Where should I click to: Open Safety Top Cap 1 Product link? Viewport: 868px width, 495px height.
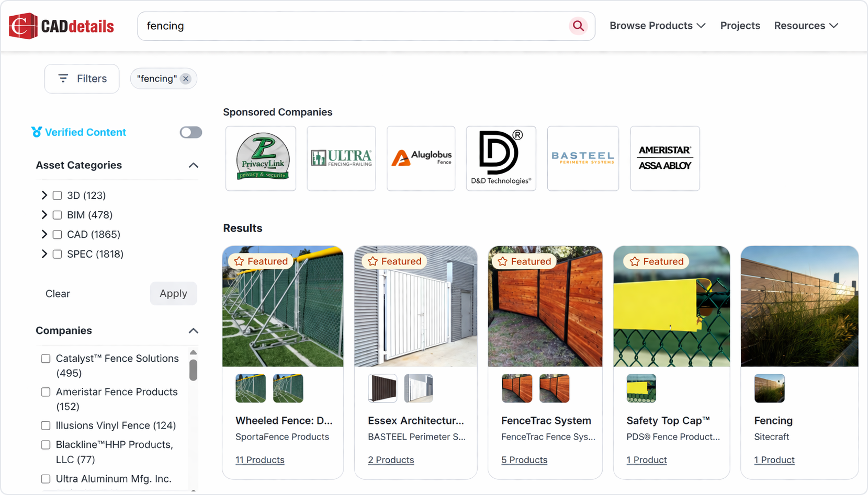647,460
